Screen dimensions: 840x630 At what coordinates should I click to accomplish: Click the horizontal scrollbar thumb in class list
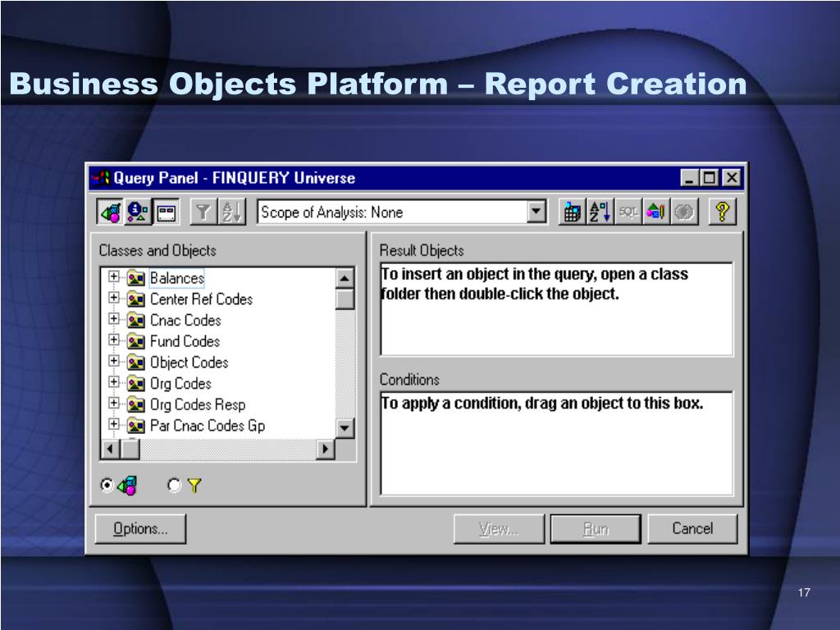coord(130,449)
